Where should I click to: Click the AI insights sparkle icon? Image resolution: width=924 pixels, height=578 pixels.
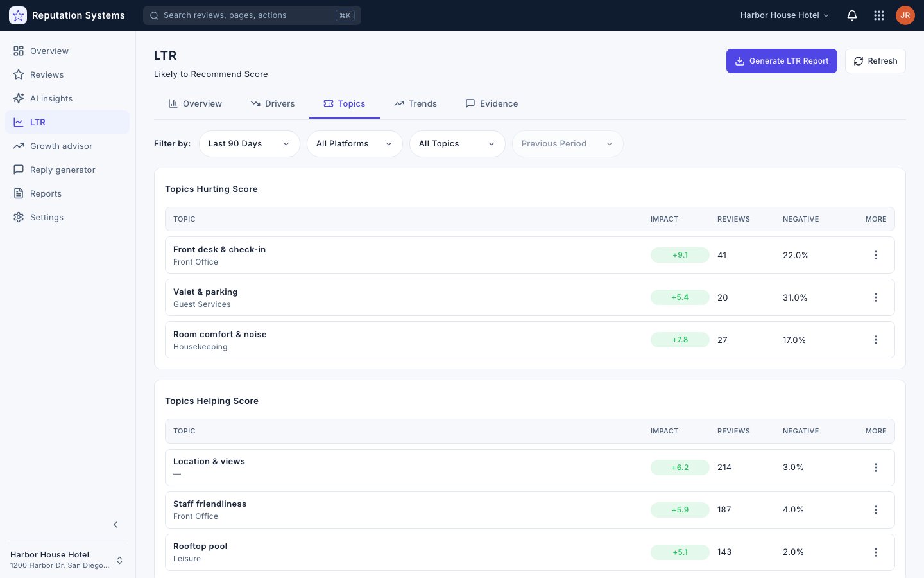coord(19,98)
